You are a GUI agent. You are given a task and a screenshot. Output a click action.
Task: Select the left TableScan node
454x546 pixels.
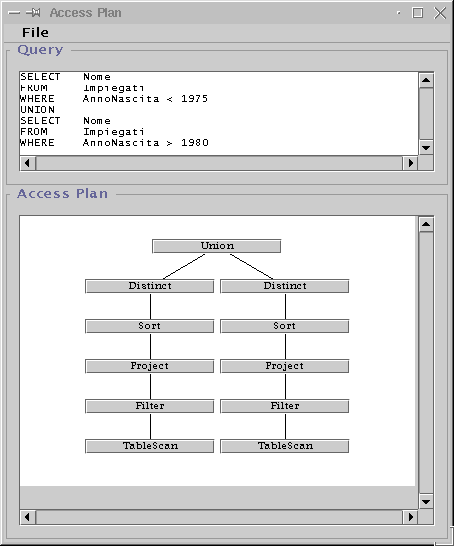[x=150, y=446]
